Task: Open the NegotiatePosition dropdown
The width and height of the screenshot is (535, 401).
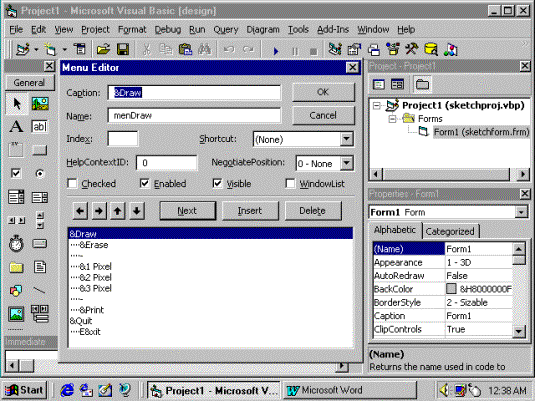Action: coord(346,163)
